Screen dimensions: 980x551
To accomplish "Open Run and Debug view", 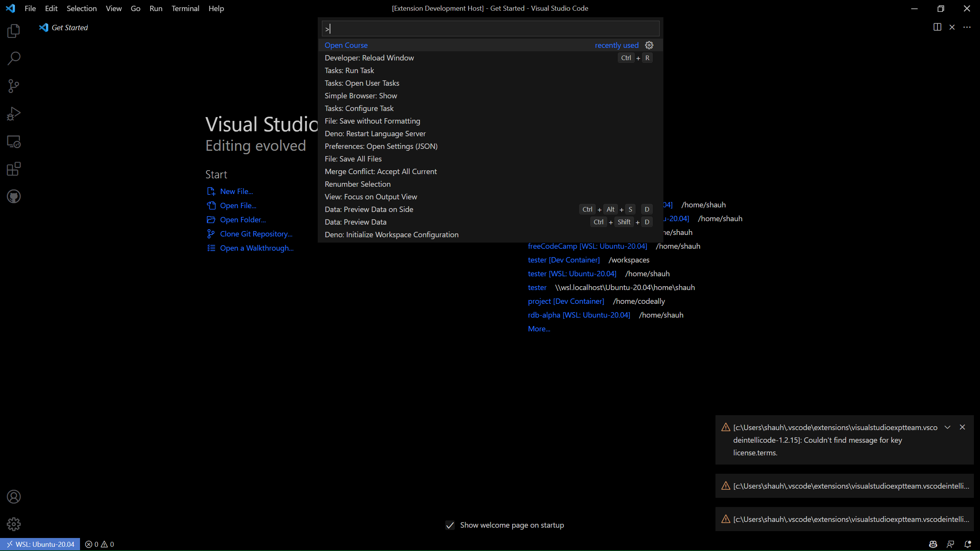I will click(14, 114).
